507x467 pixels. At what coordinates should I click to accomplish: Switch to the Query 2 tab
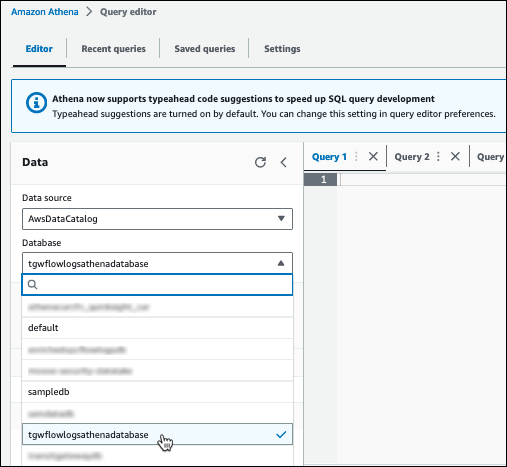pyautogui.click(x=412, y=157)
